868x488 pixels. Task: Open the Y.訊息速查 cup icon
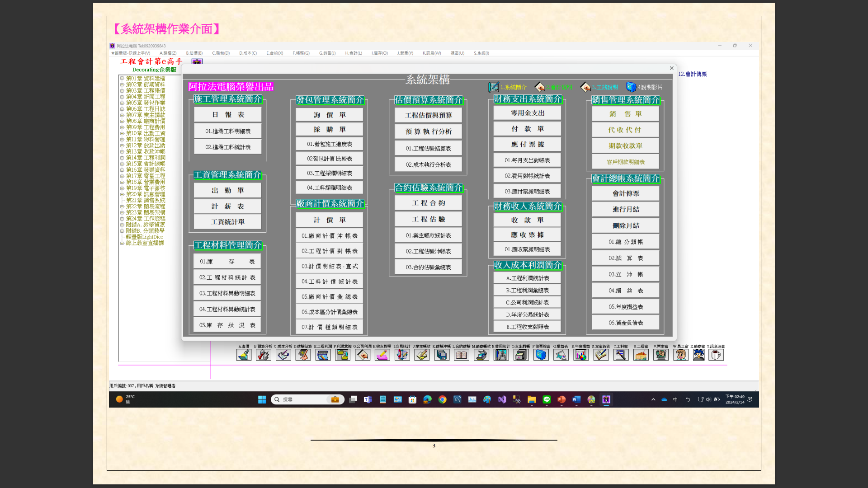716,355
